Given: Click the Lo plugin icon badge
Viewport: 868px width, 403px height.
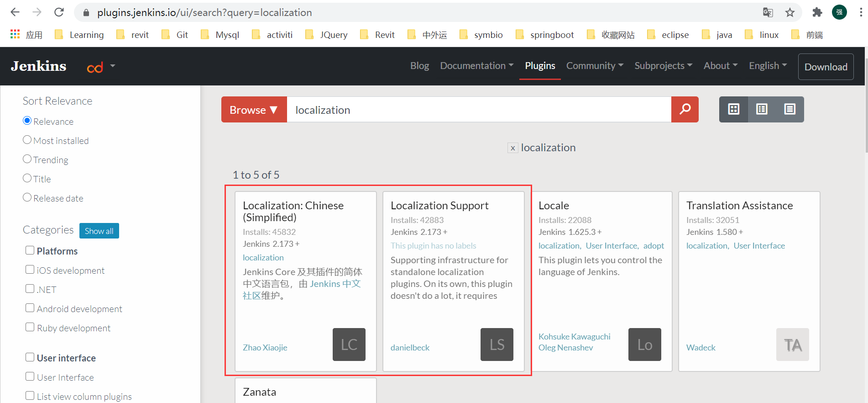Looking at the screenshot, I should click(645, 345).
